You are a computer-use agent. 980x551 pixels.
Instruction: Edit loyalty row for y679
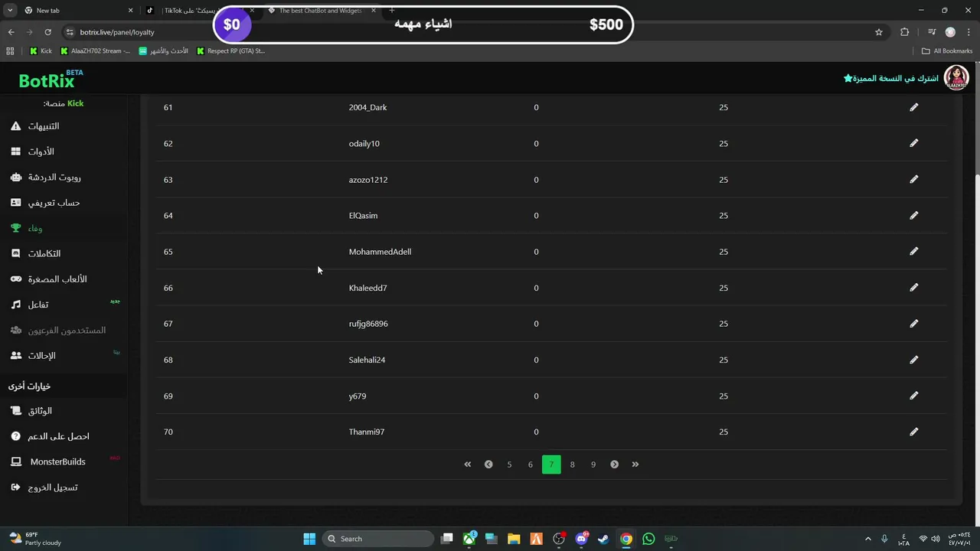coord(913,396)
